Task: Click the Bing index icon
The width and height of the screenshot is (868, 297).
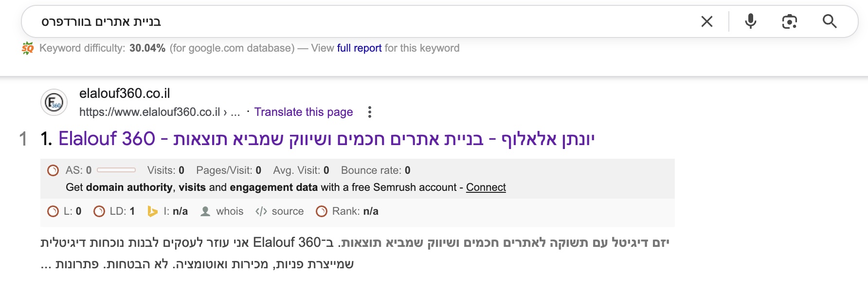Action: [152, 211]
